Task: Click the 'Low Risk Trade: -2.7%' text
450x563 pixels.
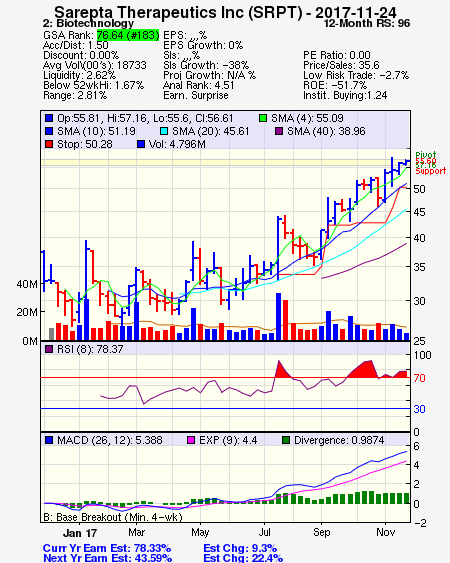Action: (x=356, y=75)
